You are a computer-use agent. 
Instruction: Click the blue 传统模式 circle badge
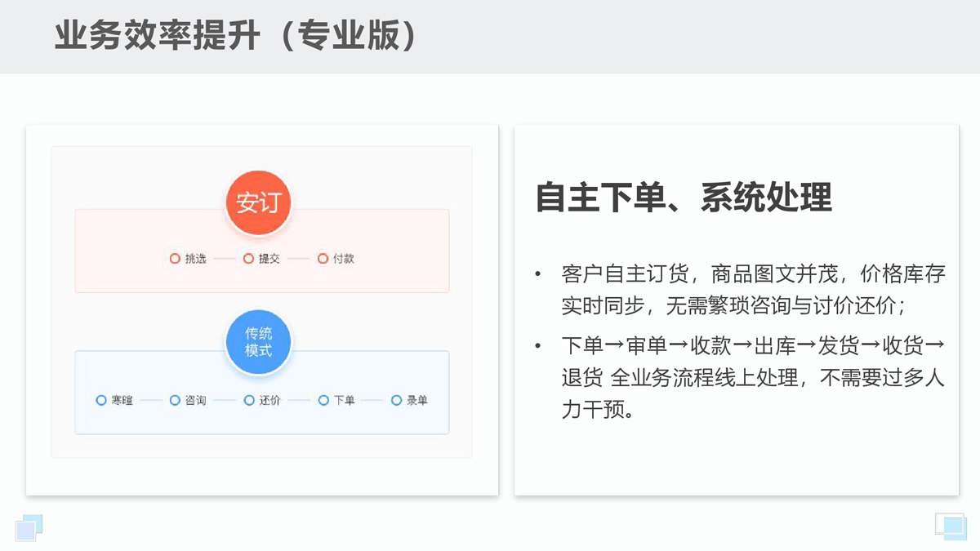click(258, 343)
